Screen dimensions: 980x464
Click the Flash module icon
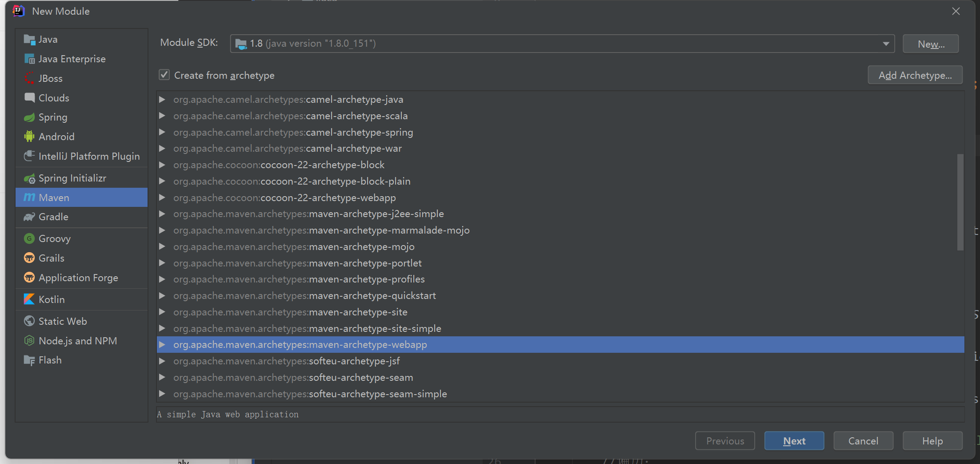click(x=29, y=360)
